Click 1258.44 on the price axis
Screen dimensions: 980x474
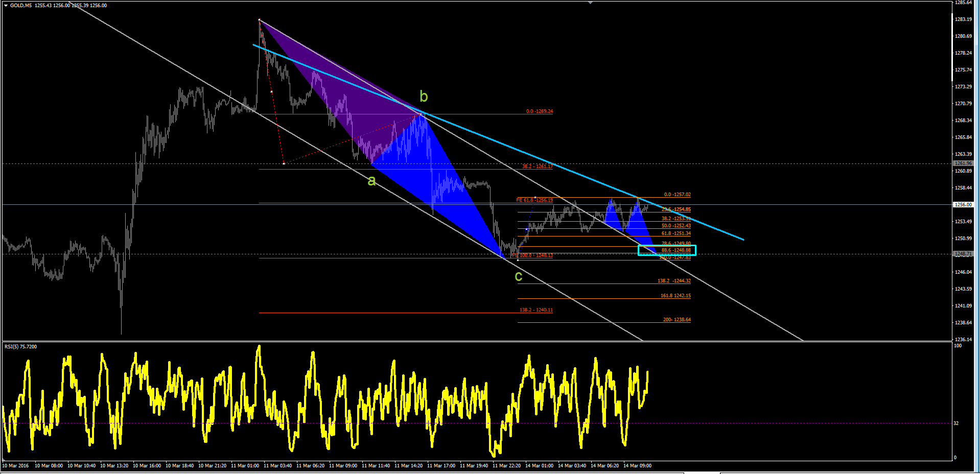pyautogui.click(x=964, y=188)
